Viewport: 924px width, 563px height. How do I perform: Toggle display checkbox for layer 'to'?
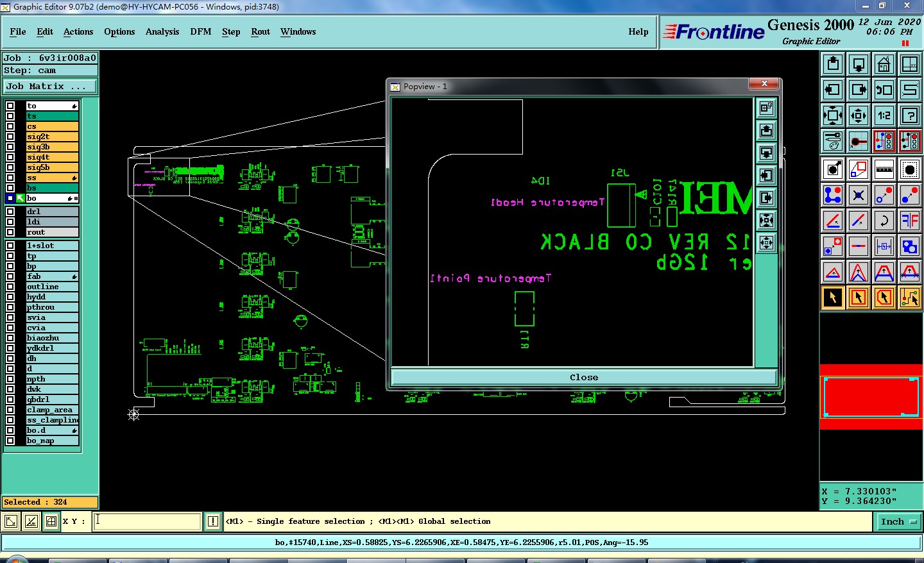coord(10,106)
